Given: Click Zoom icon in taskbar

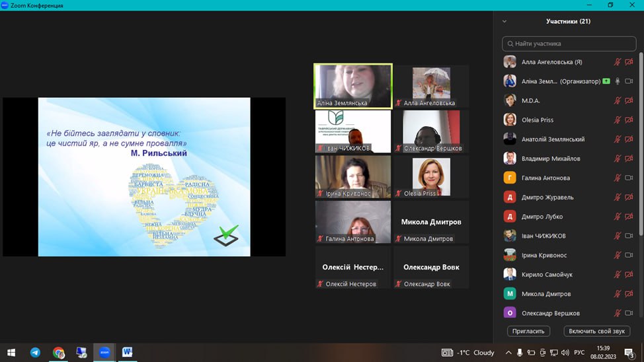Looking at the screenshot, I should click(x=104, y=353).
